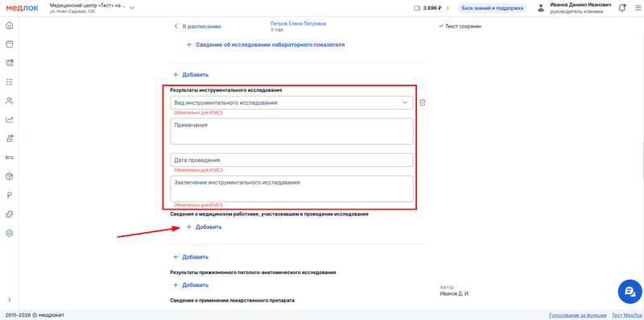Click back chevron next to К расписанию

pos(175,27)
